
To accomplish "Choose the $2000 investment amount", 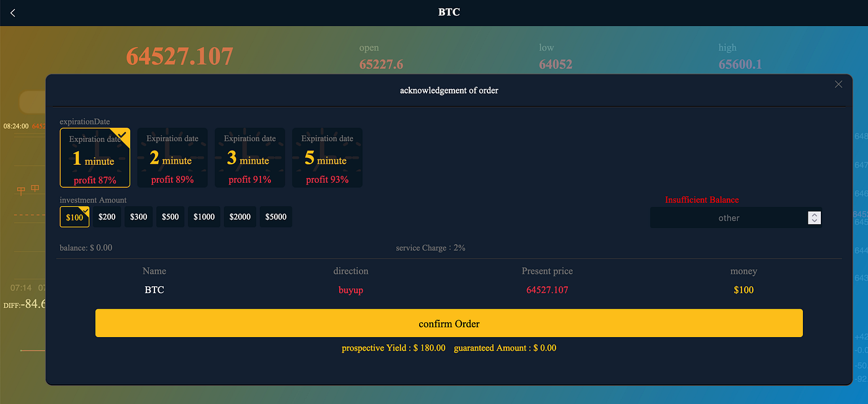I will pyautogui.click(x=240, y=217).
